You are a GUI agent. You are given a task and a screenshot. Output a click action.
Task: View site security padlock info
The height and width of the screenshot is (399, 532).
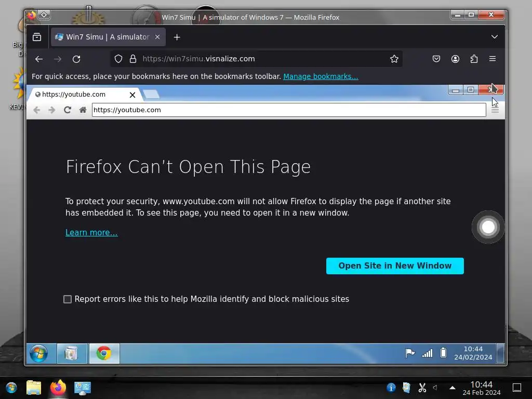click(133, 59)
